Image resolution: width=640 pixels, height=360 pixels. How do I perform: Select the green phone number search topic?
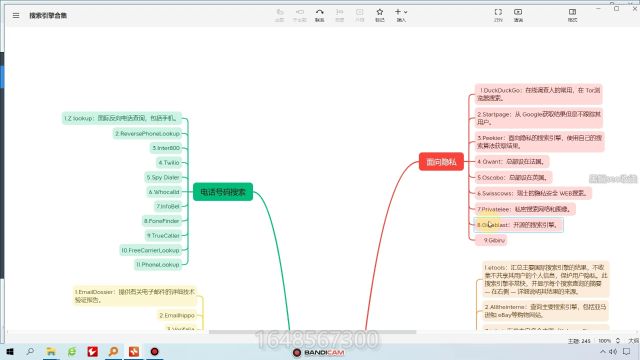(223, 192)
